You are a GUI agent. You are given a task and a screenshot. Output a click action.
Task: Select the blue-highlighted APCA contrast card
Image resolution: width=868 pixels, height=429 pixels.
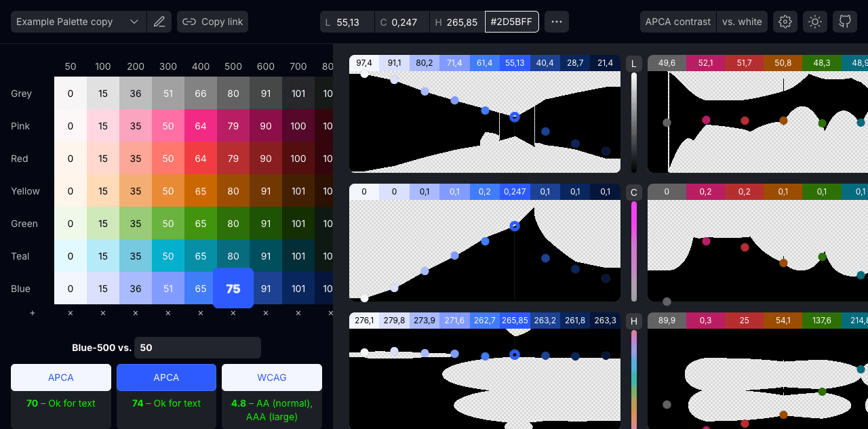point(166,377)
